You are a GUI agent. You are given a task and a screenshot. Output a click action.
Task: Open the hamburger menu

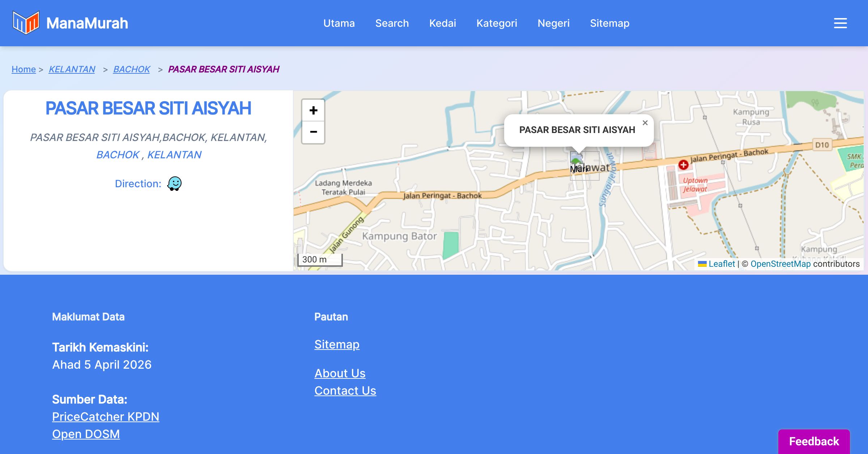coord(840,23)
